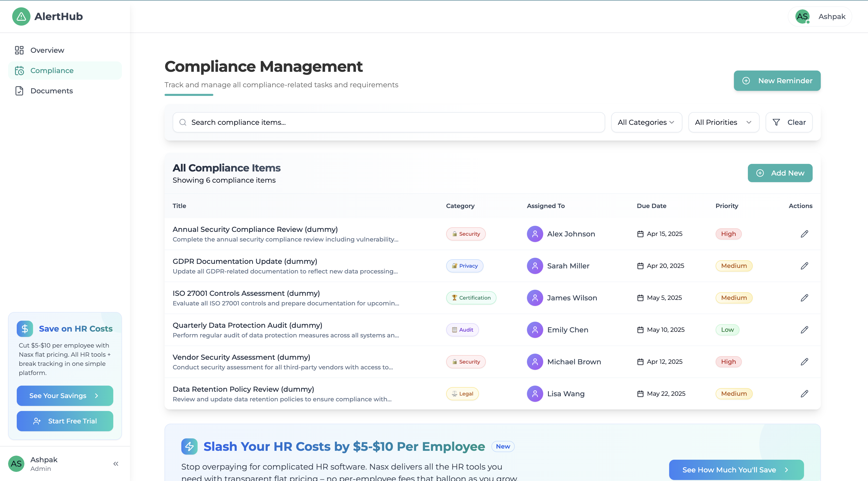The height and width of the screenshot is (481, 868).
Task: Click High priority badge for Alex Johnson
Action: pyautogui.click(x=729, y=234)
